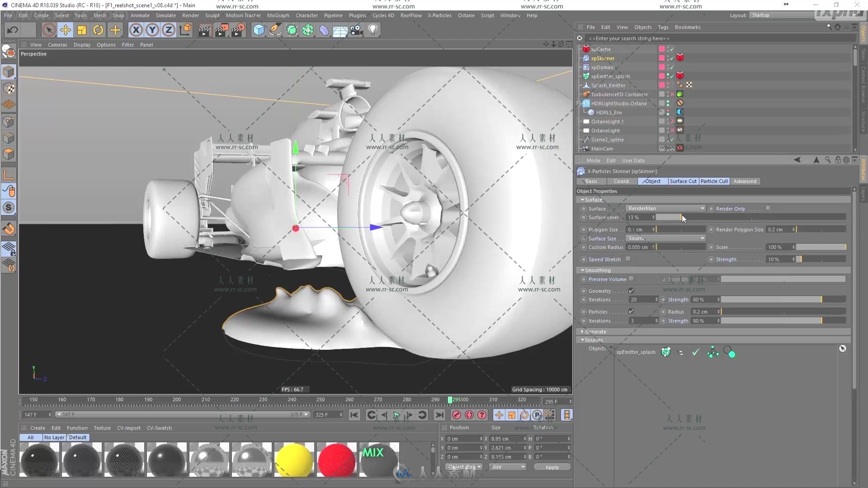The width and height of the screenshot is (868, 488).
Task: Select the No Layer material filter
Action: click(54, 437)
